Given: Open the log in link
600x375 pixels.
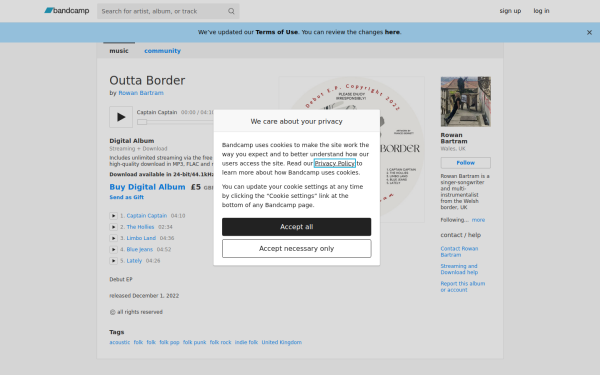Looking at the screenshot, I should (x=541, y=11).
